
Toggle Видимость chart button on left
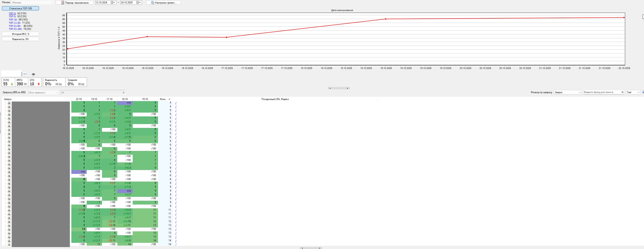(20, 39)
